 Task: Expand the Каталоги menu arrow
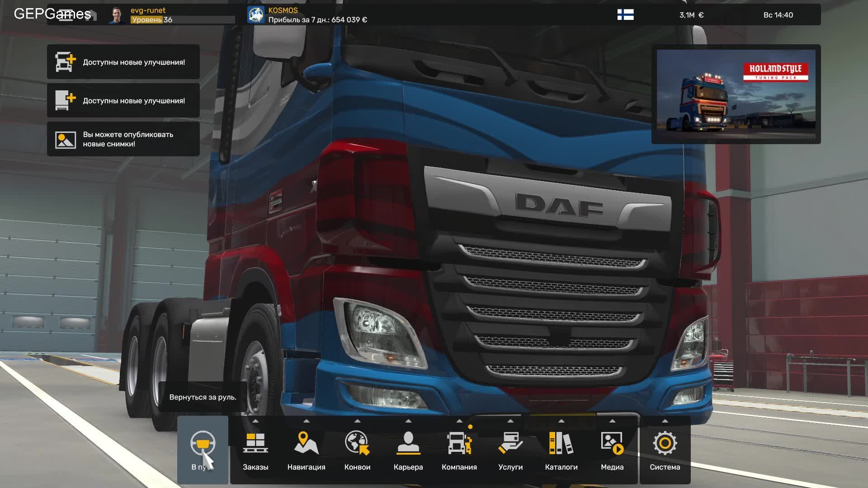[561, 421]
